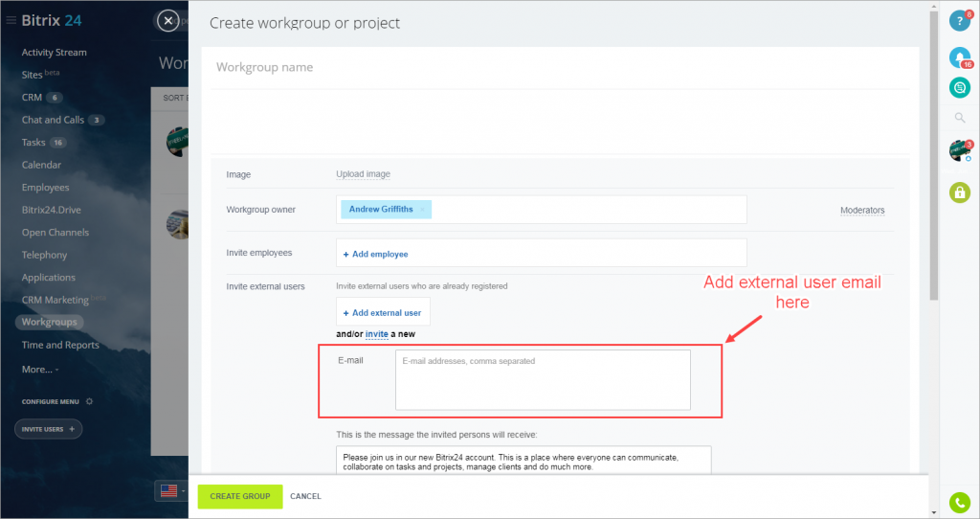Click the Upload image link
980x519 pixels.
[x=363, y=174]
